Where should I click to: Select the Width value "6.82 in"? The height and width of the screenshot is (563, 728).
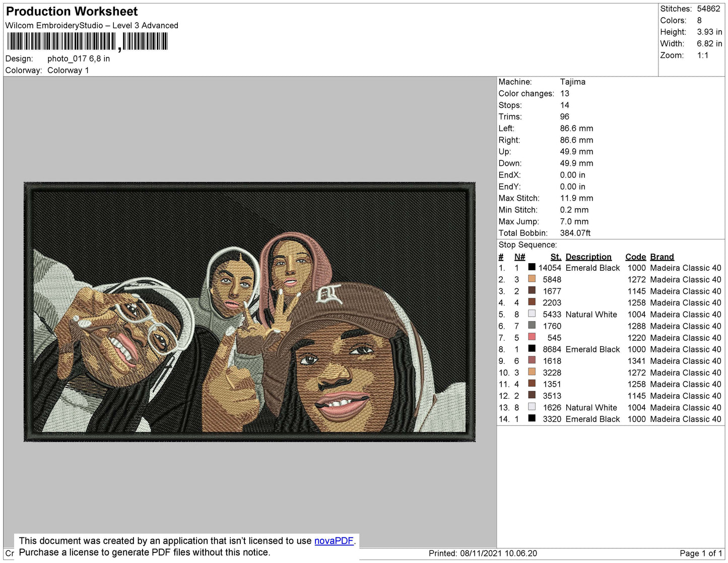pyautogui.click(x=709, y=43)
